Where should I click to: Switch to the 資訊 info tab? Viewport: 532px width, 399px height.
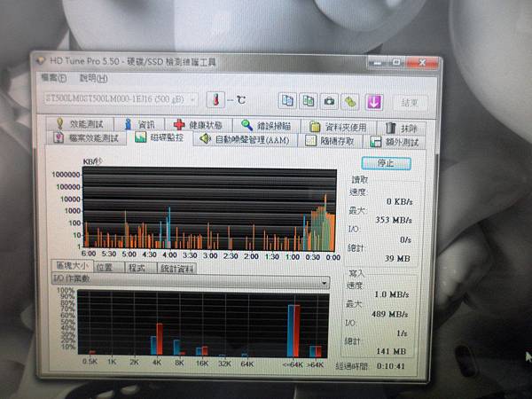tap(139, 124)
